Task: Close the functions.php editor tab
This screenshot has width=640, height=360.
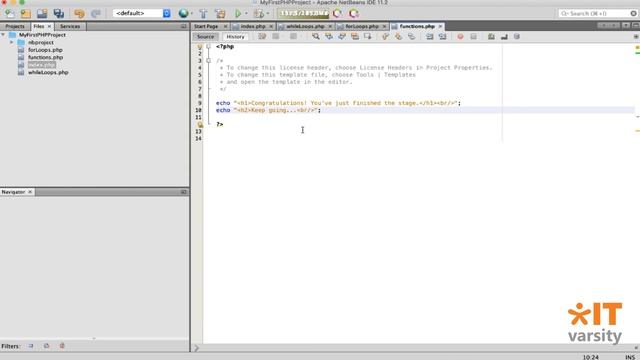Action: click(x=440, y=26)
